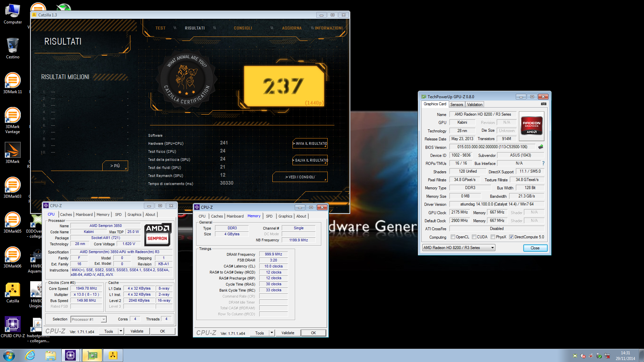Launch the 3DMark05 shortcut
The image size is (644, 362).
pyautogui.click(x=12, y=223)
